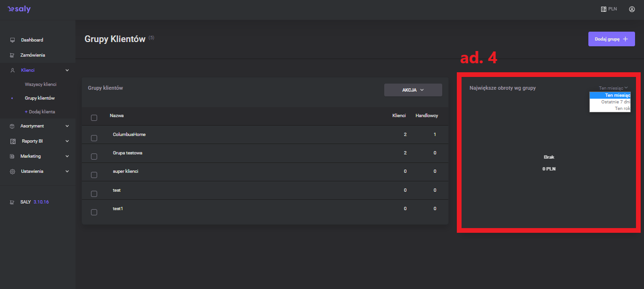Click the Saly logo

tap(19, 9)
